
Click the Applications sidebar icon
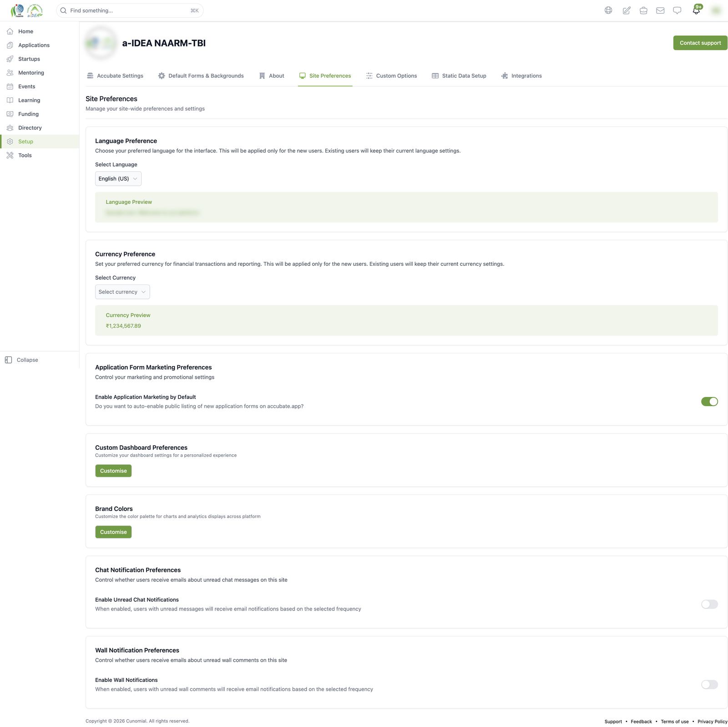click(x=10, y=45)
